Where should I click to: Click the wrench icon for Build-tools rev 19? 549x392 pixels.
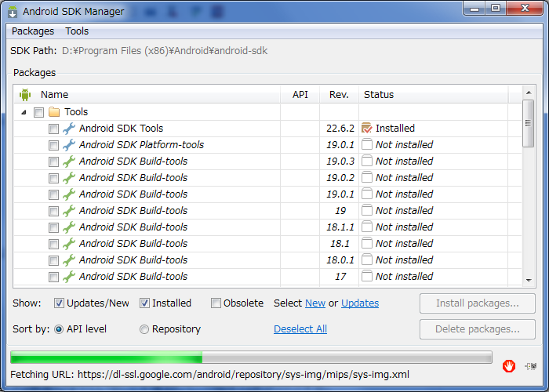69,211
